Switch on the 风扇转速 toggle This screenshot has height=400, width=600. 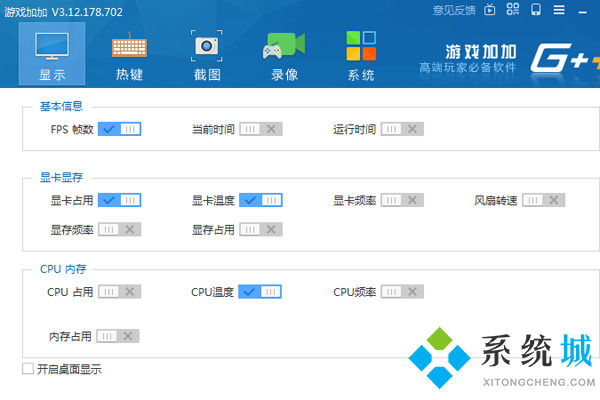point(543,200)
